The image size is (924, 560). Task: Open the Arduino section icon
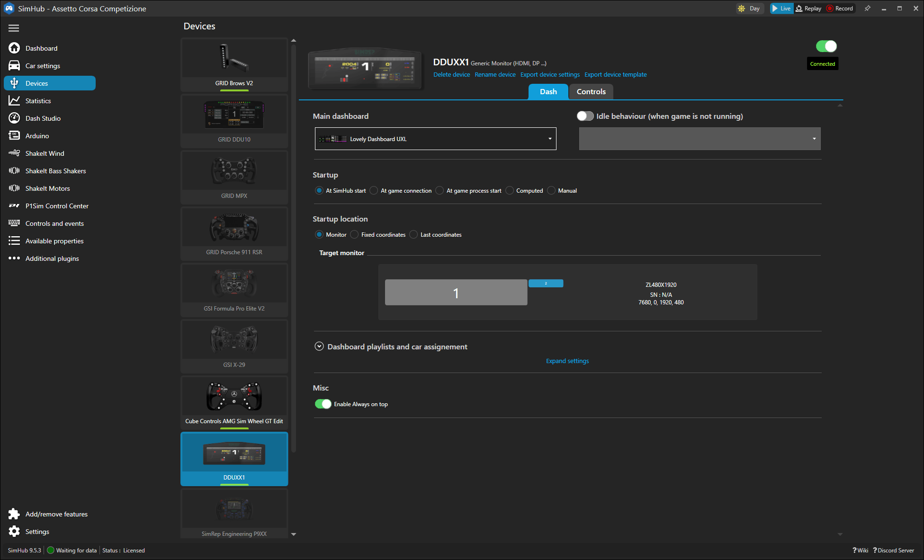tap(14, 136)
